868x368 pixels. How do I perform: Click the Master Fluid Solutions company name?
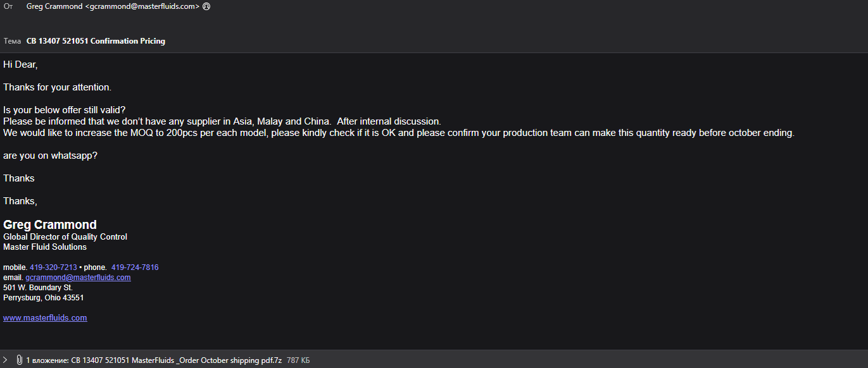pos(45,247)
